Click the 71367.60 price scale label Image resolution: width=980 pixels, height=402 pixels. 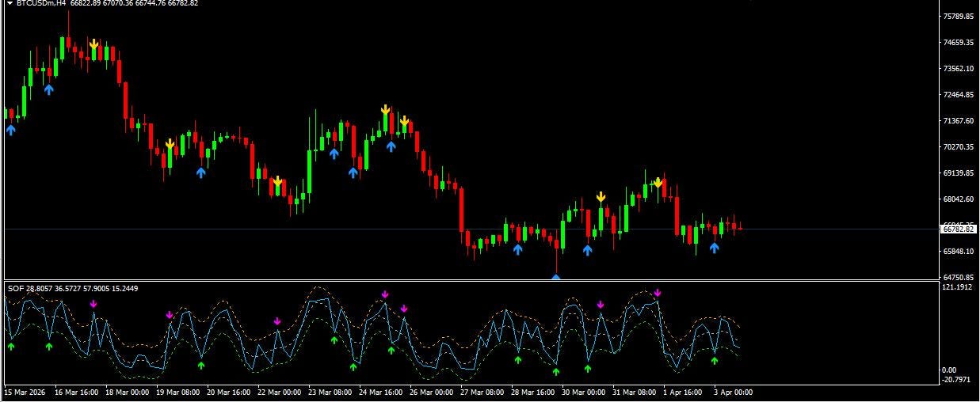click(x=958, y=121)
